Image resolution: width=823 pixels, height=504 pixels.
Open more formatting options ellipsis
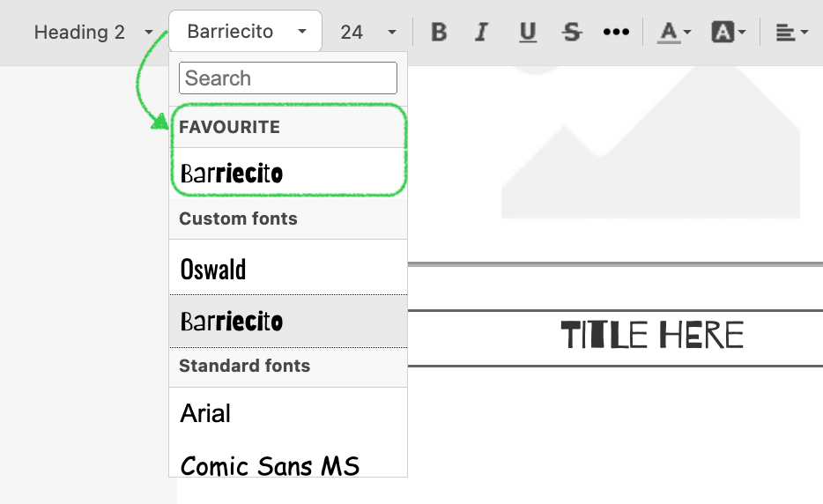pyautogui.click(x=616, y=33)
